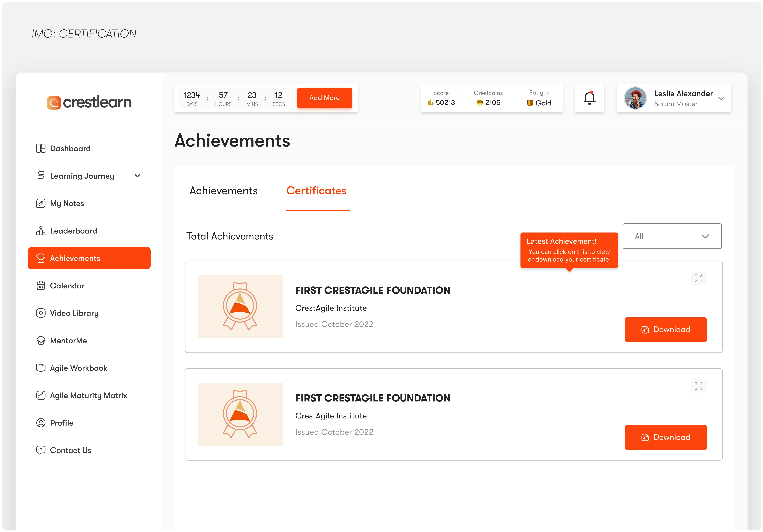
Task: Click the first certificate thumbnail image
Action: click(240, 307)
